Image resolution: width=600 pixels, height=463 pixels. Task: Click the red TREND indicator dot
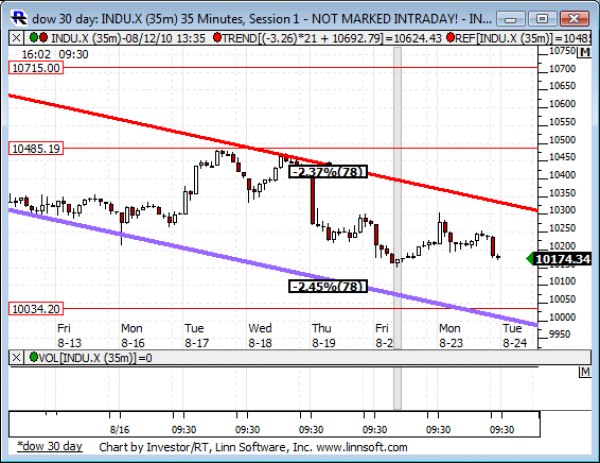[217, 37]
